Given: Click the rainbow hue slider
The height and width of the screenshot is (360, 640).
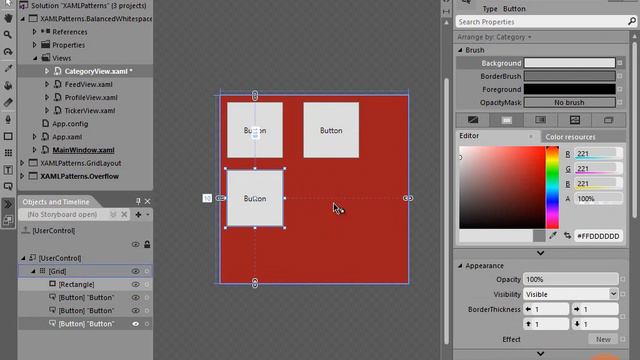Looking at the screenshot, I should coord(552,187).
